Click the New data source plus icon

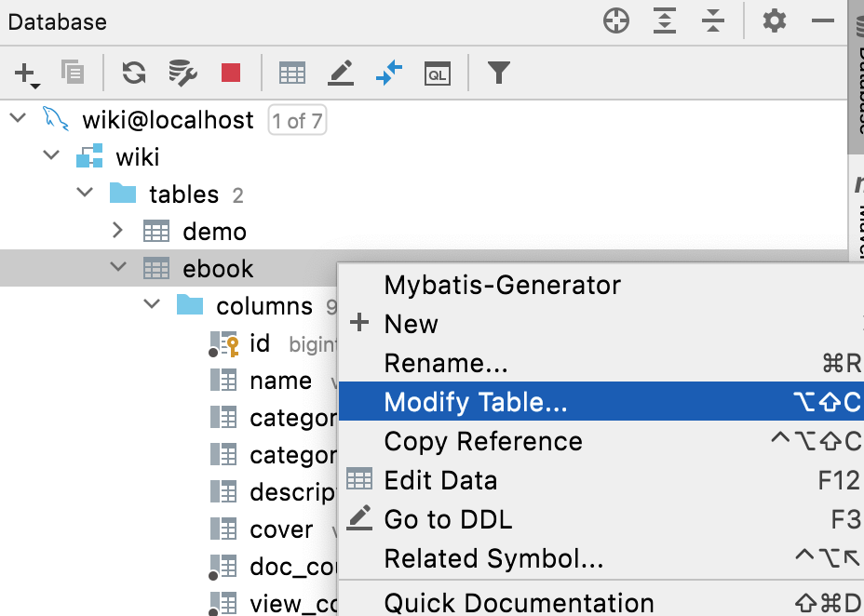[26, 74]
